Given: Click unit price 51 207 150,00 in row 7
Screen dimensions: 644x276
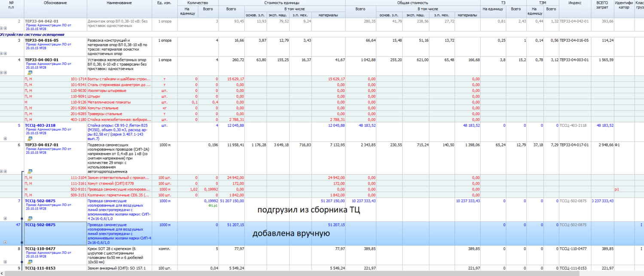Looking at the screenshot, I should pyautogui.click(x=232, y=201).
